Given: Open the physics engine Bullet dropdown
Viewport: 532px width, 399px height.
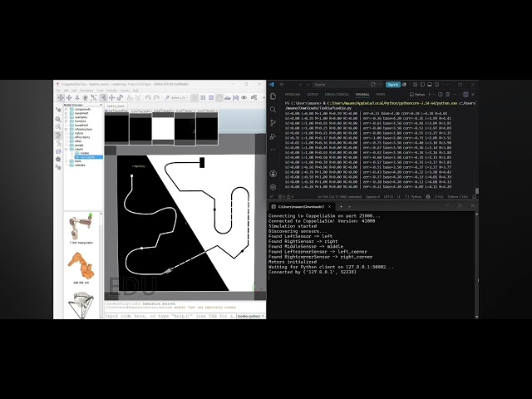Looking at the screenshot, I should pyautogui.click(x=180, y=98).
